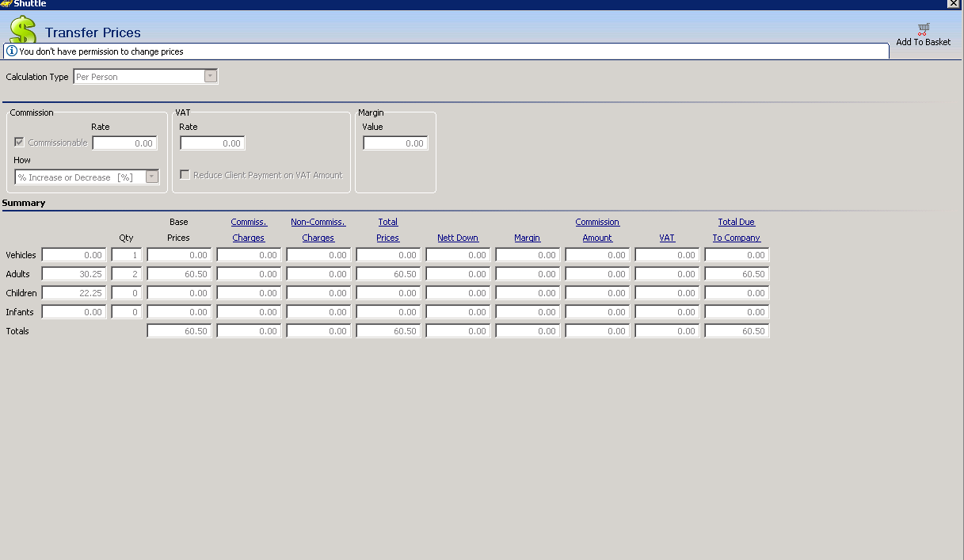Select the Adults quantity field

pyautogui.click(x=127, y=274)
